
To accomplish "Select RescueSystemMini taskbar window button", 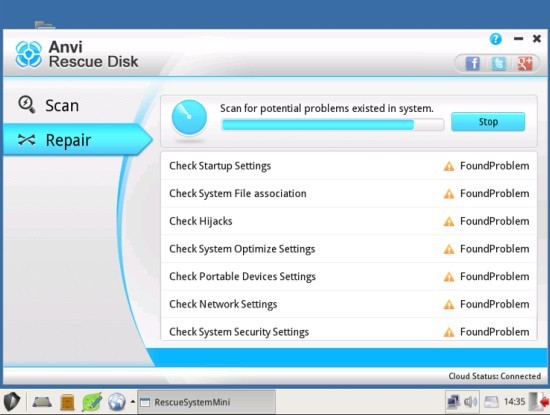I will (206, 402).
